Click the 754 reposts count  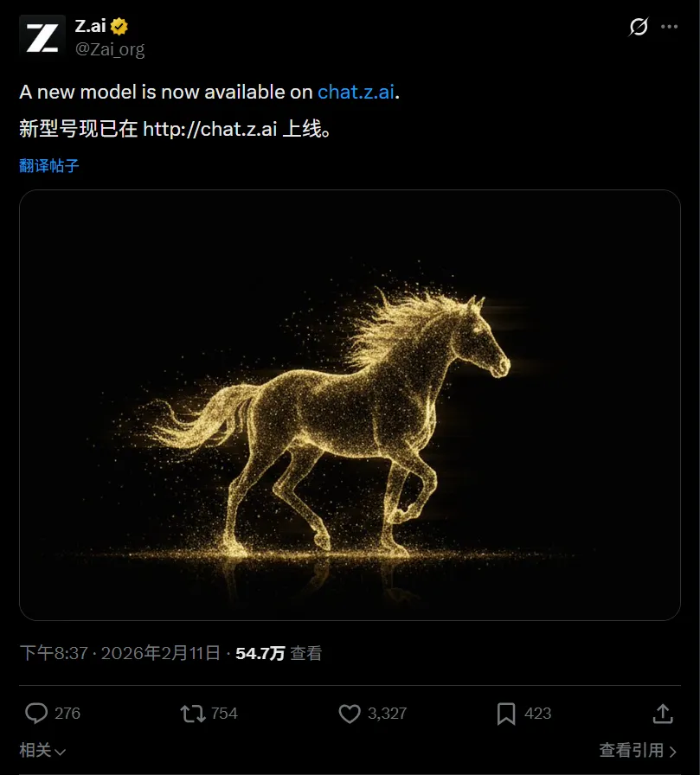click(x=224, y=714)
